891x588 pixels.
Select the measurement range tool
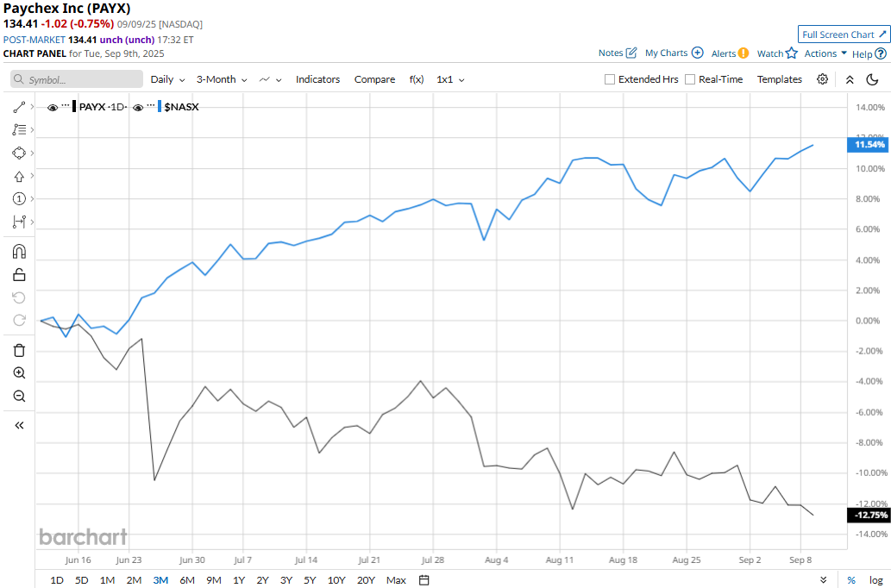coord(19,222)
